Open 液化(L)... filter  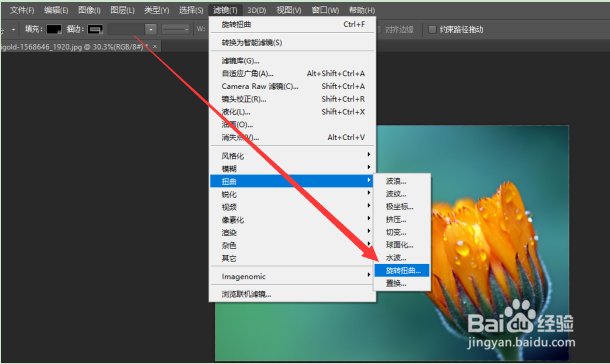[x=293, y=112]
